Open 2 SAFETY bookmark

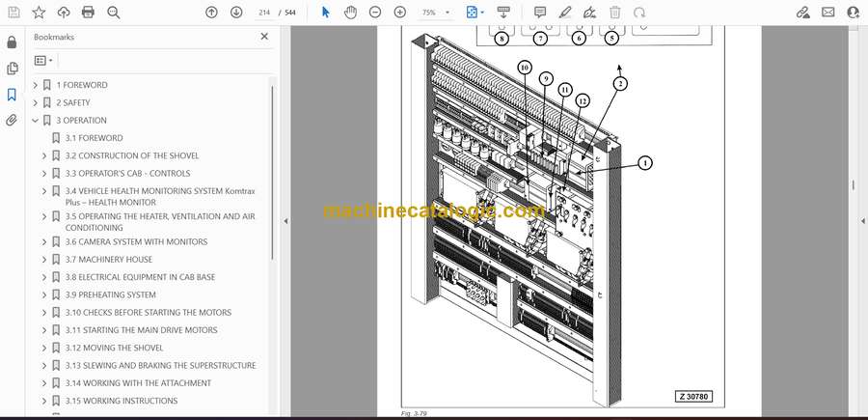point(73,102)
